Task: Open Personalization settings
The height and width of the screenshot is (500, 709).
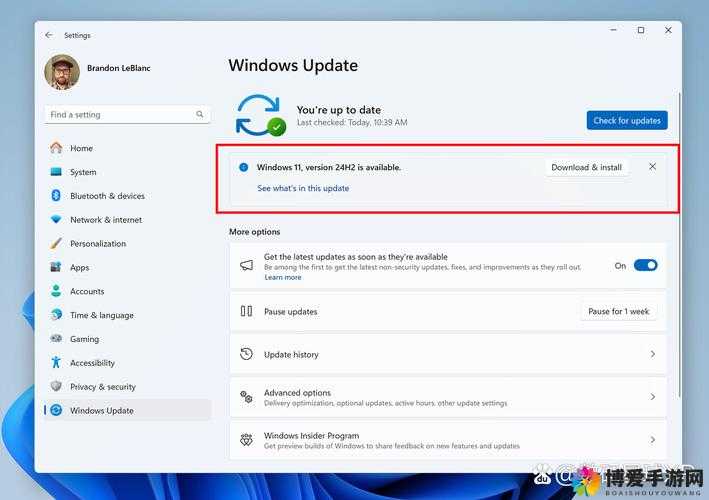Action: [127, 243]
